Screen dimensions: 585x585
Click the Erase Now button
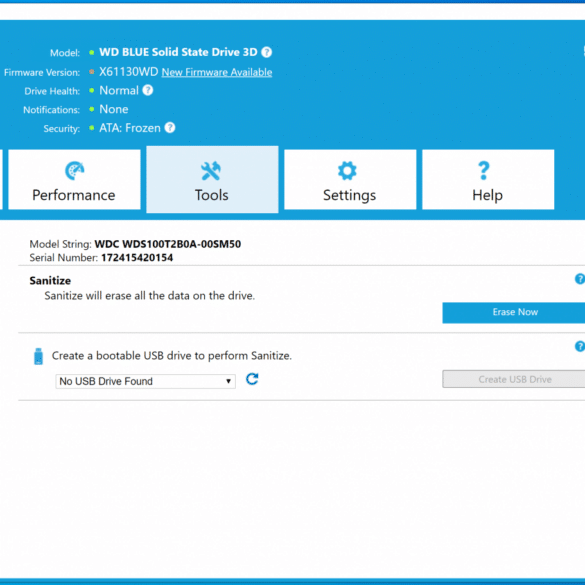[515, 313]
